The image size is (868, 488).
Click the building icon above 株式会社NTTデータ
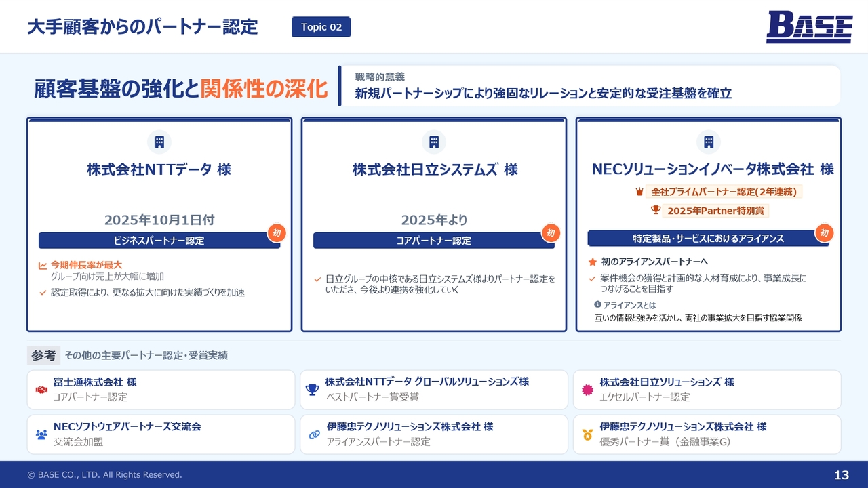(x=159, y=142)
